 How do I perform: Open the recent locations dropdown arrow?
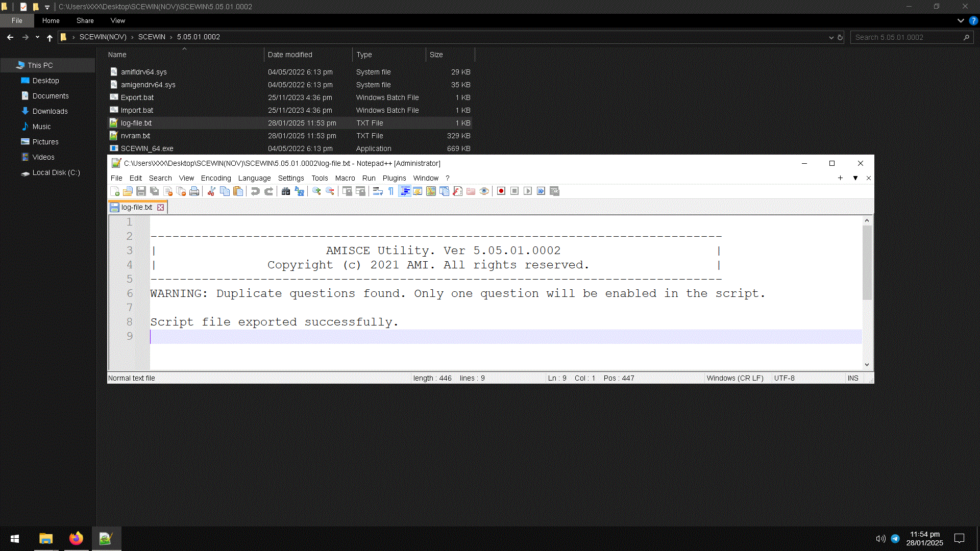[x=37, y=37]
